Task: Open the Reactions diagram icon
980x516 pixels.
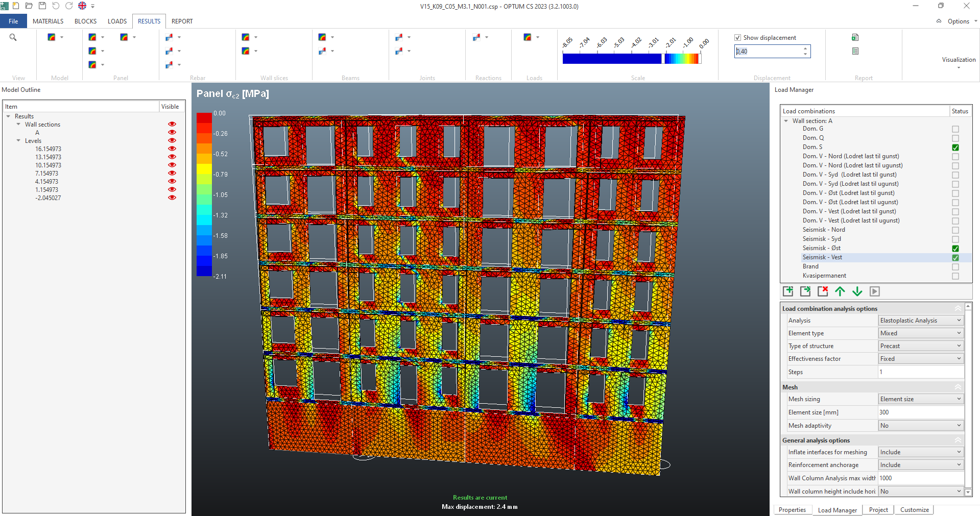Action: (477, 37)
